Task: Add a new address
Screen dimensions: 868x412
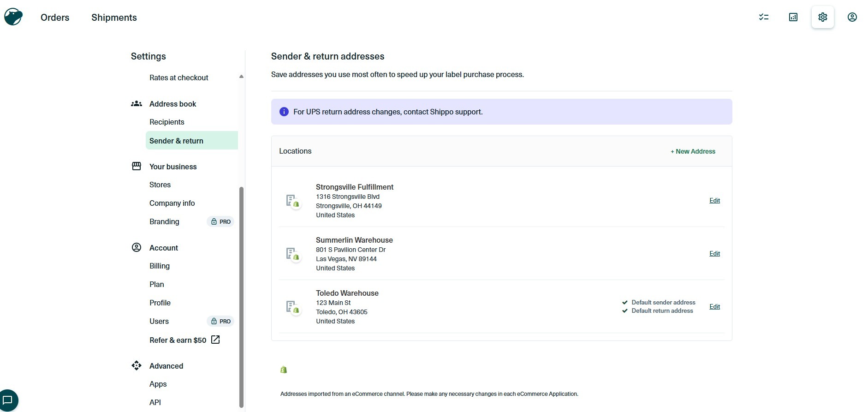Action: 693,151
